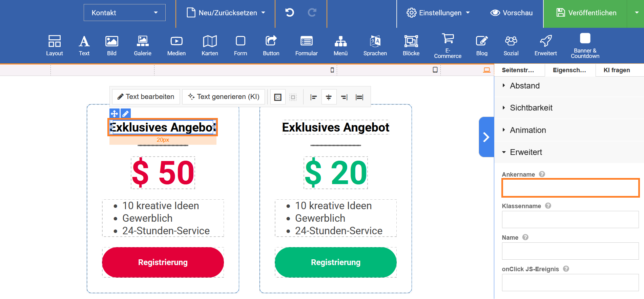
Task: Switch to tablet viewport
Action: (435, 70)
